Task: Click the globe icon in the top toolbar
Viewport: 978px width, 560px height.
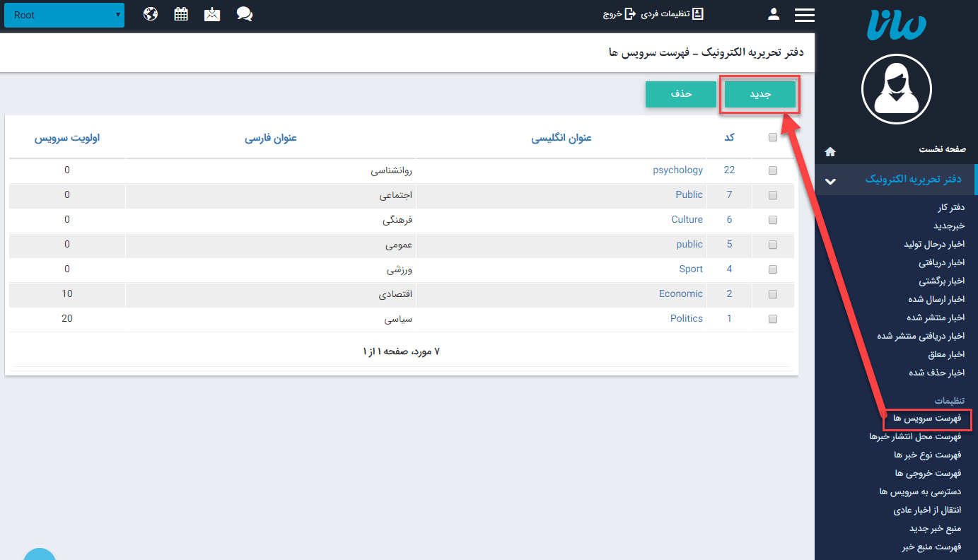Action: (150, 13)
